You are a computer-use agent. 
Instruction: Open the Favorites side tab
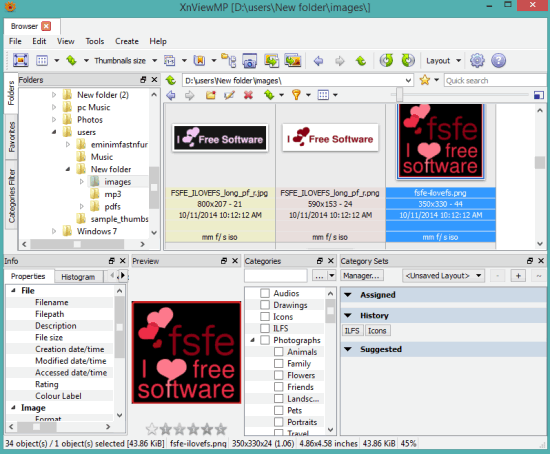11,137
